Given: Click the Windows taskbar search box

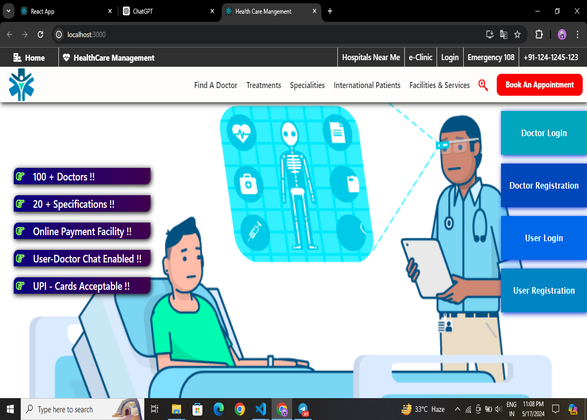Looking at the screenshot, I should tap(82, 409).
